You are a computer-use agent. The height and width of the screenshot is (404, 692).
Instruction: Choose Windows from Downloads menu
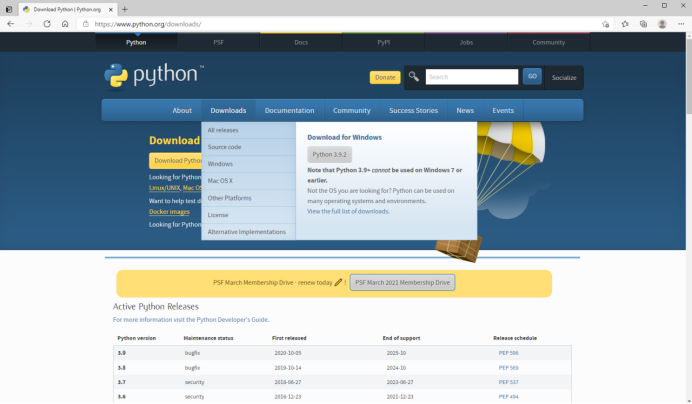tap(248, 164)
